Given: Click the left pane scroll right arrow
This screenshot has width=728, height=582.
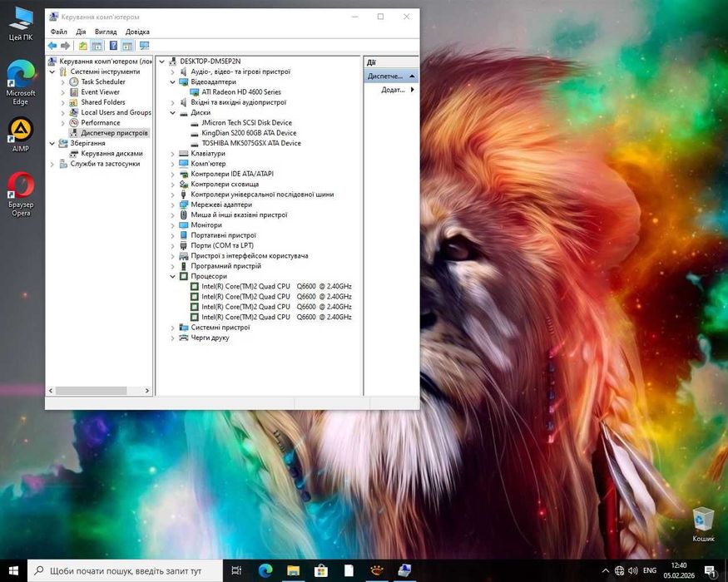Looking at the screenshot, I should [147, 391].
